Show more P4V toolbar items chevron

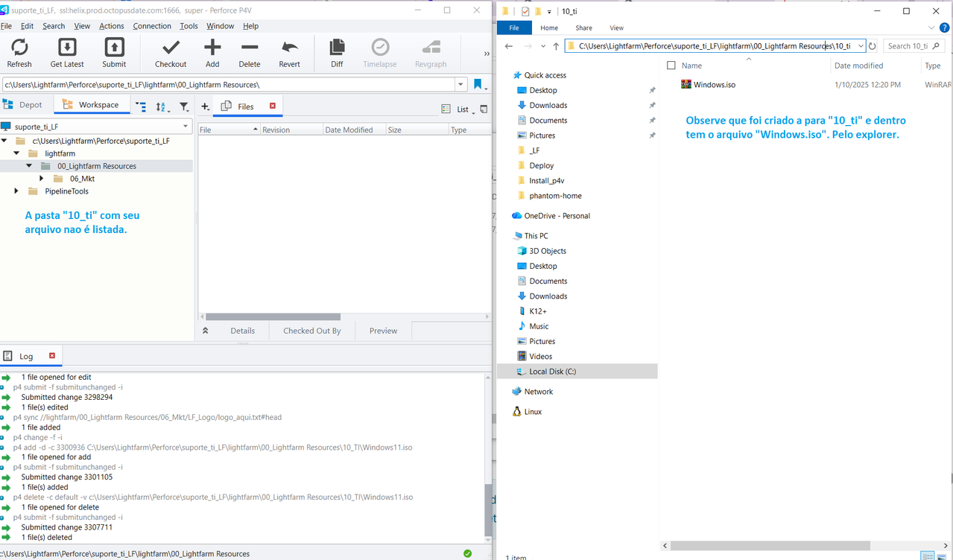487,54
